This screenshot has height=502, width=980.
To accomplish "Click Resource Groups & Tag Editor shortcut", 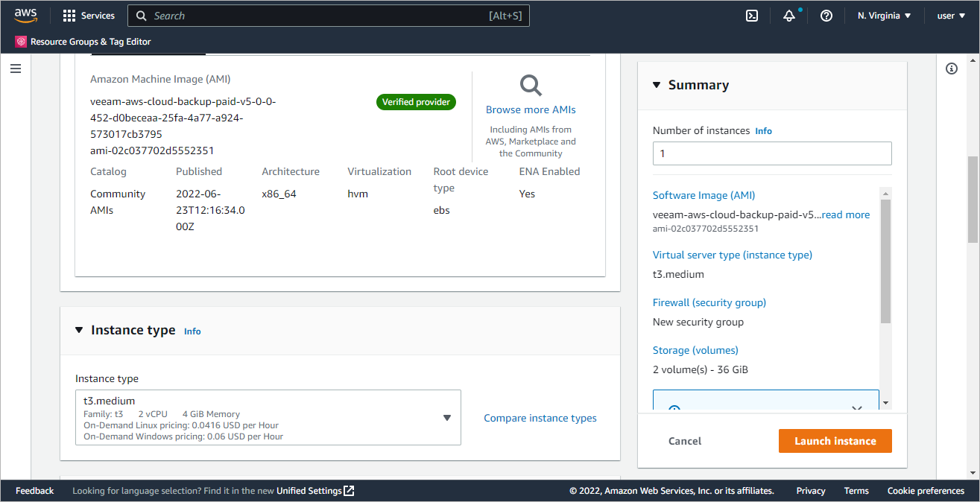I will pyautogui.click(x=83, y=42).
